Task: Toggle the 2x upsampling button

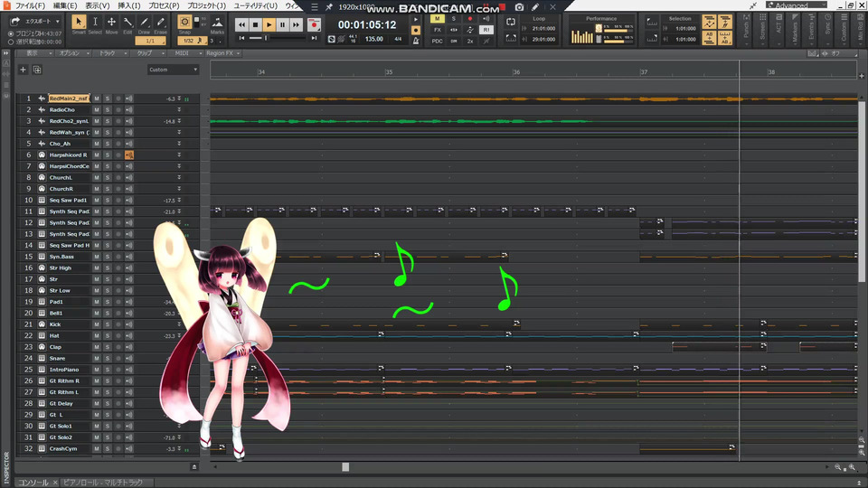Action: (x=470, y=41)
